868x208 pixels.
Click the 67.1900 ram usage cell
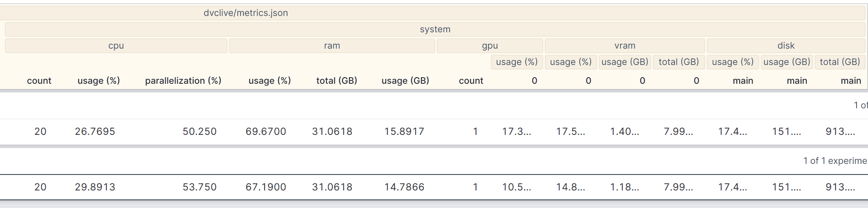[265, 187]
